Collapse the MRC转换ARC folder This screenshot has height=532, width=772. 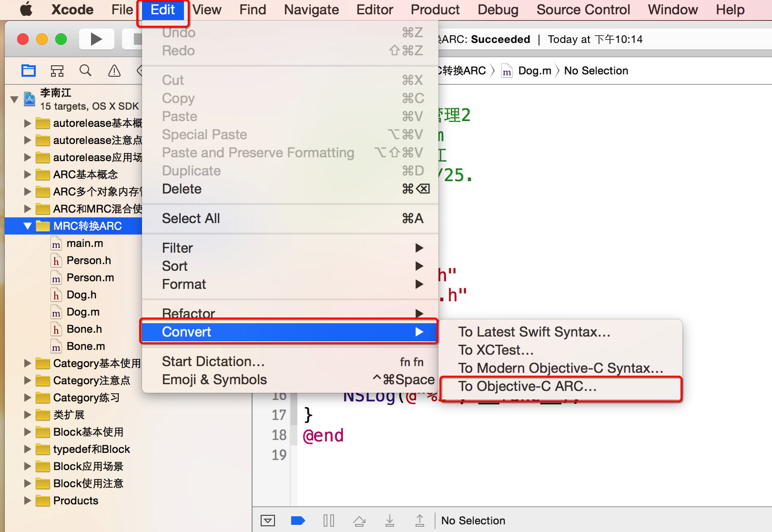pyautogui.click(x=28, y=226)
